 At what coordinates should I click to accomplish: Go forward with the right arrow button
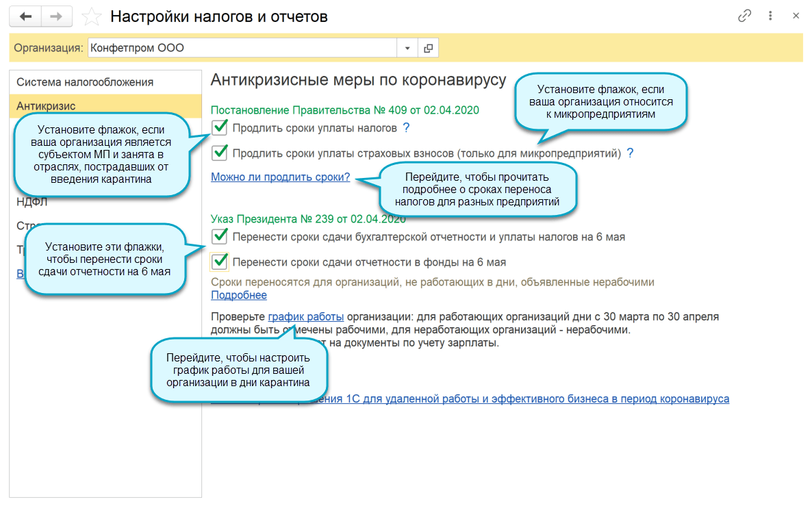pyautogui.click(x=56, y=16)
